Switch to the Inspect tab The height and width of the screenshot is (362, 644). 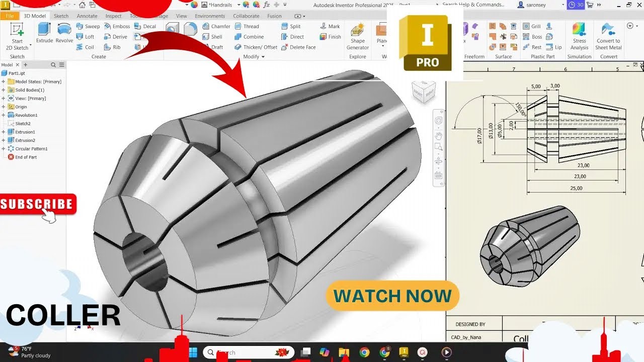coord(113,16)
